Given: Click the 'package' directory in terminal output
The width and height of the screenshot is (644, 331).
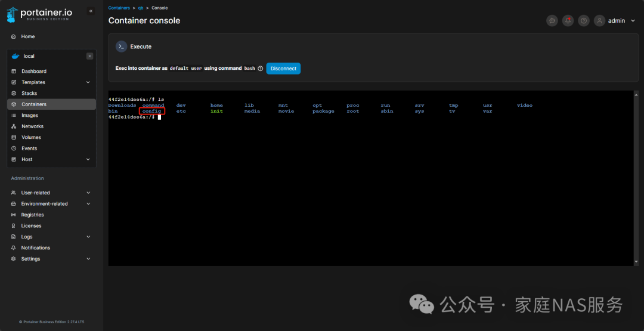Looking at the screenshot, I should click(x=323, y=112).
